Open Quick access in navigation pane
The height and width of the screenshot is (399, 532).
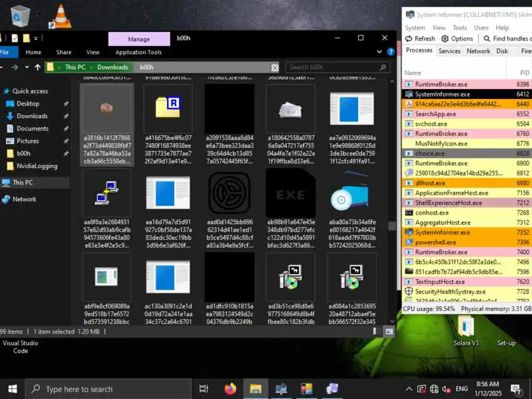click(30, 91)
